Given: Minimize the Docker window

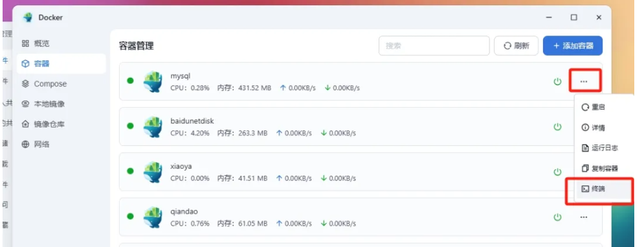Looking at the screenshot, I should 549,18.
